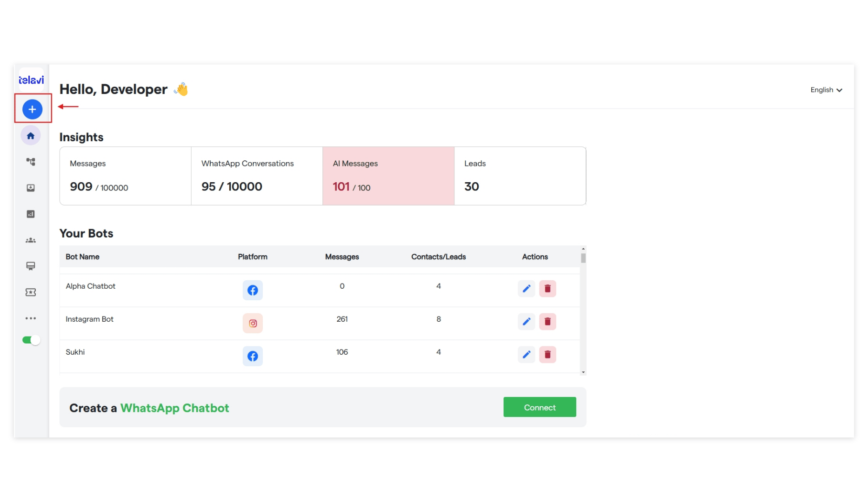Select the Messages insight card
Screen dimensions: 868x502
pyautogui.click(x=126, y=176)
